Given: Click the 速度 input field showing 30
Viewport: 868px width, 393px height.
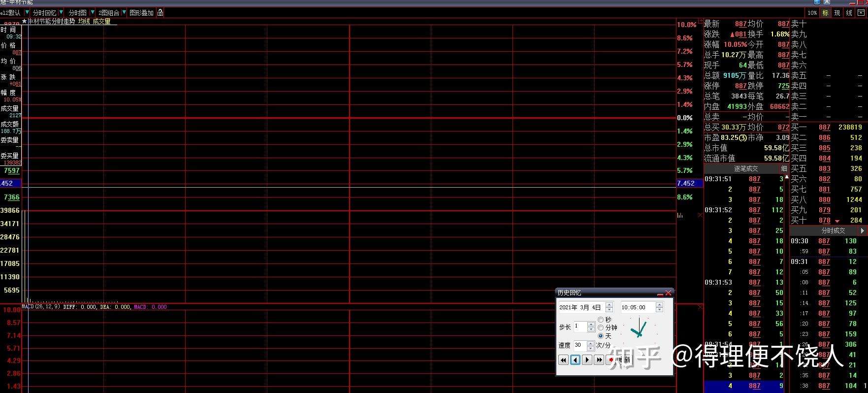Looking at the screenshot, I should 580,345.
